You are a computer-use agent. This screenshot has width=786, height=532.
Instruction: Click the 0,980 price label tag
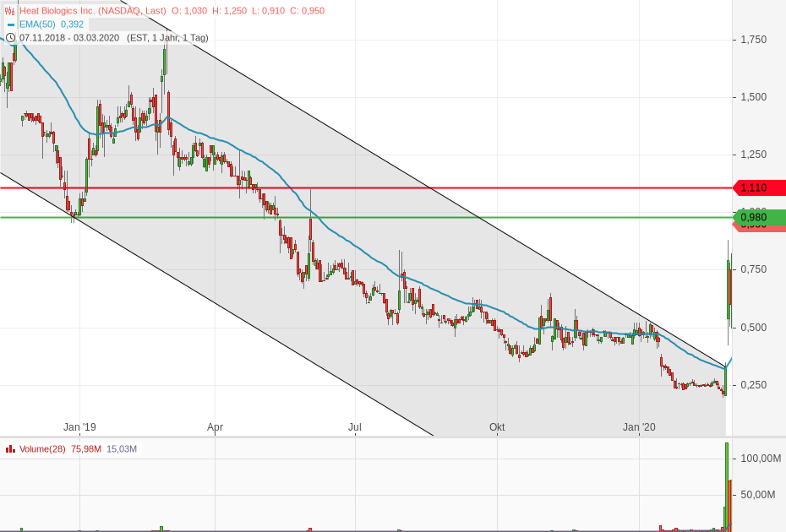click(x=754, y=216)
